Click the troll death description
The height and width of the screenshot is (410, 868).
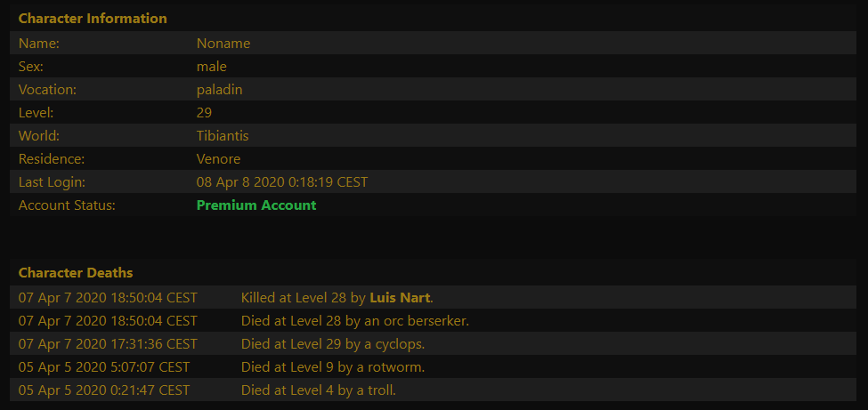point(318,390)
